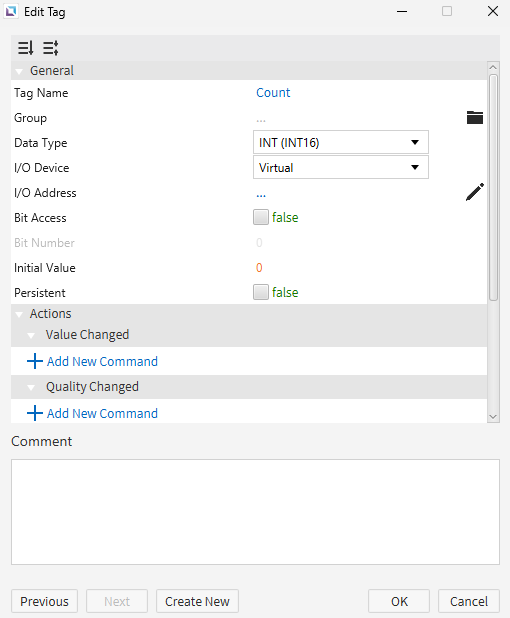
Task: Click the plus icon under Quality Changed
Action: pyautogui.click(x=35, y=413)
